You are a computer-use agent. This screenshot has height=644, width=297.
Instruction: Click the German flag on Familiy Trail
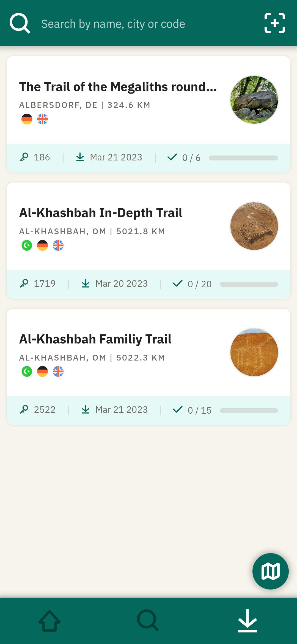pos(42,372)
